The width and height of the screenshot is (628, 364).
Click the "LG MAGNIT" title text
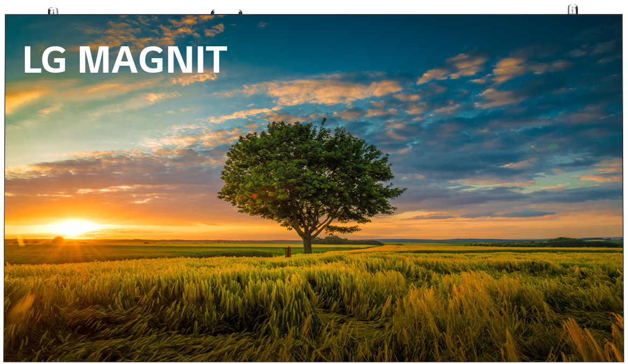[x=125, y=59]
